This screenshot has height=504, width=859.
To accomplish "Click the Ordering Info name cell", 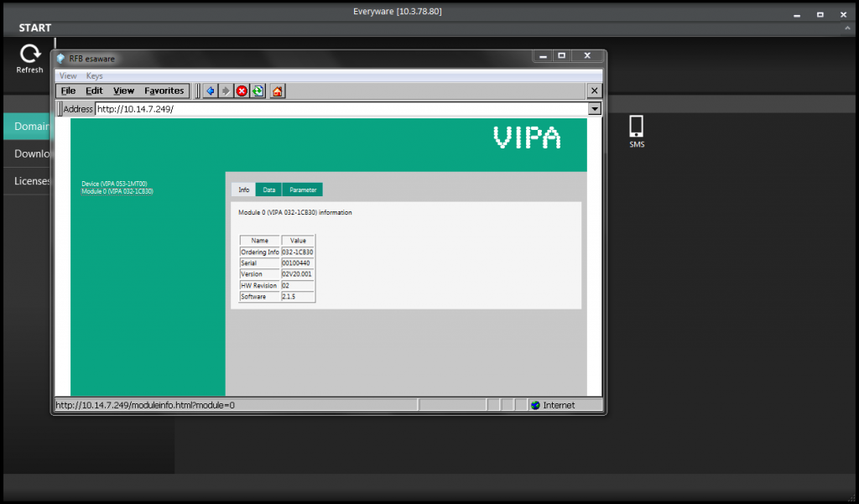I will click(260, 252).
